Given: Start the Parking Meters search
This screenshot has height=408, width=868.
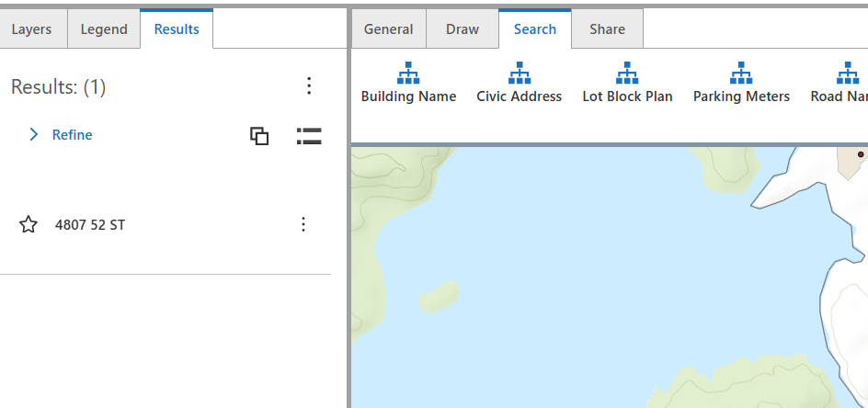Looking at the screenshot, I should coord(741,83).
